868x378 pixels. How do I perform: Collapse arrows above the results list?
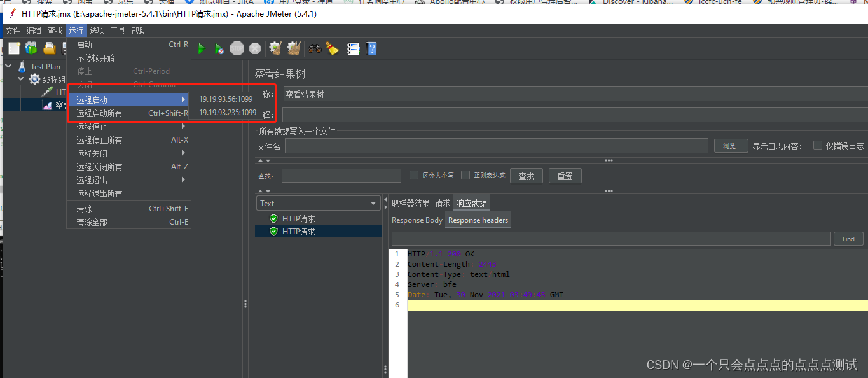coord(264,190)
